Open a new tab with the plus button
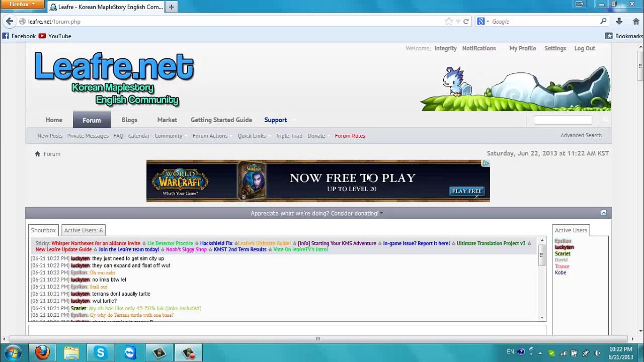This screenshot has height=362, width=644. (171, 7)
